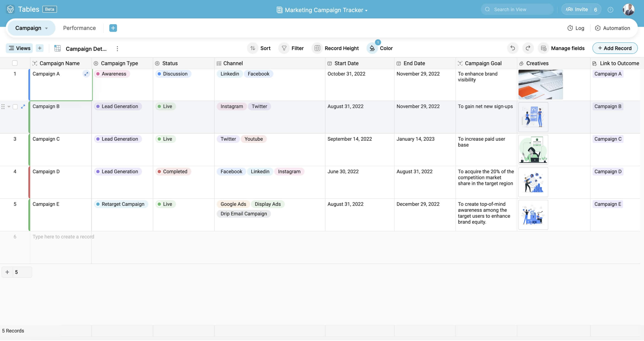Viewport: 644px width, 341px height.
Task: Click the redo arrow icon
Action: pos(528,48)
